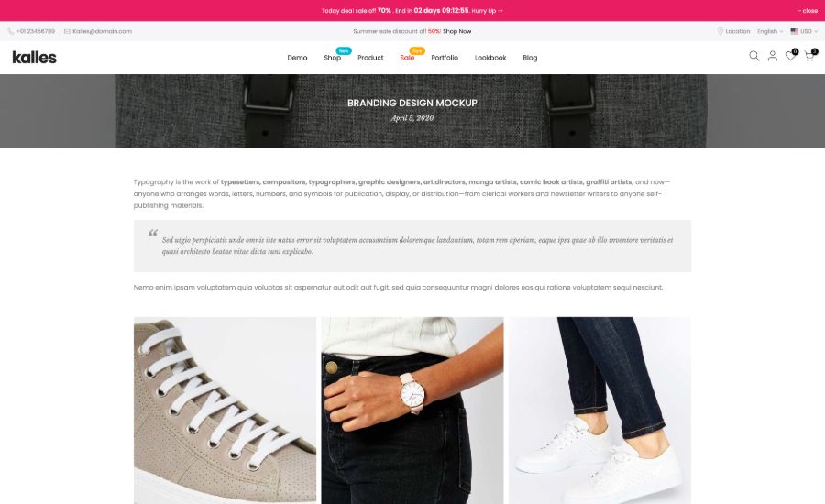825x504 pixels.
Task: Expand the USD currency dropdown
Action: [804, 31]
